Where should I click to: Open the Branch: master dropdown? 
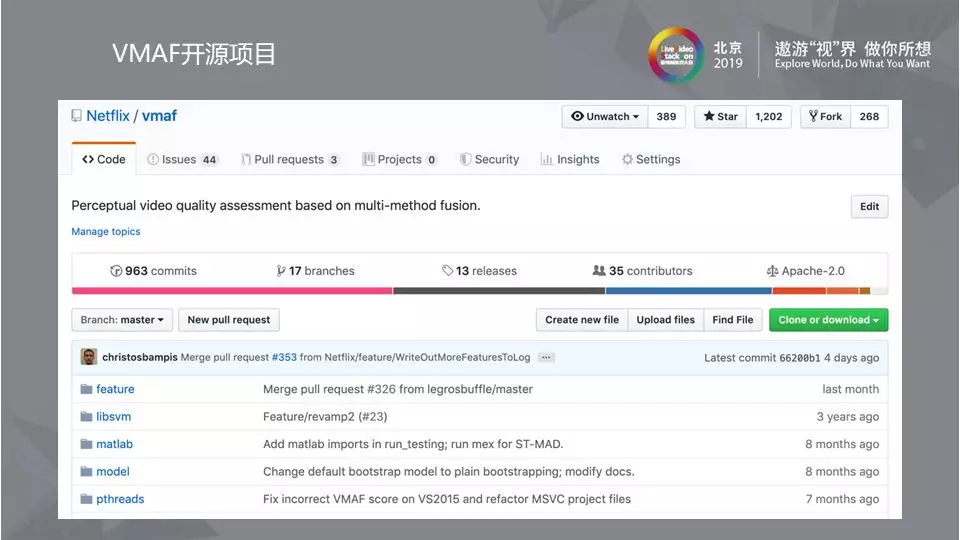tap(122, 320)
